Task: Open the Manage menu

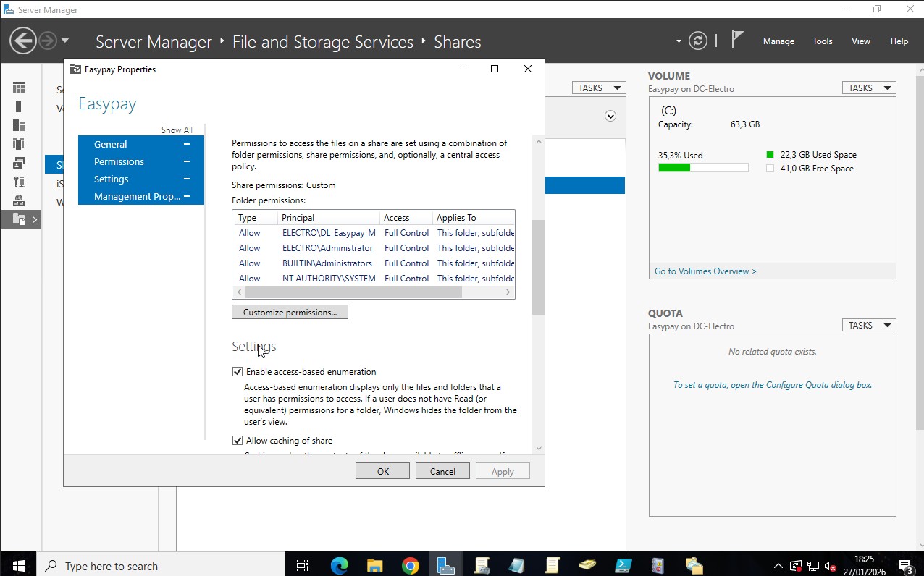Action: pos(778,41)
